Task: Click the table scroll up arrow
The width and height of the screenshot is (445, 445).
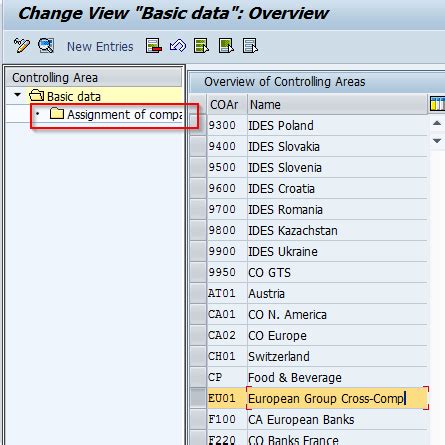Action: (x=437, y=123)
